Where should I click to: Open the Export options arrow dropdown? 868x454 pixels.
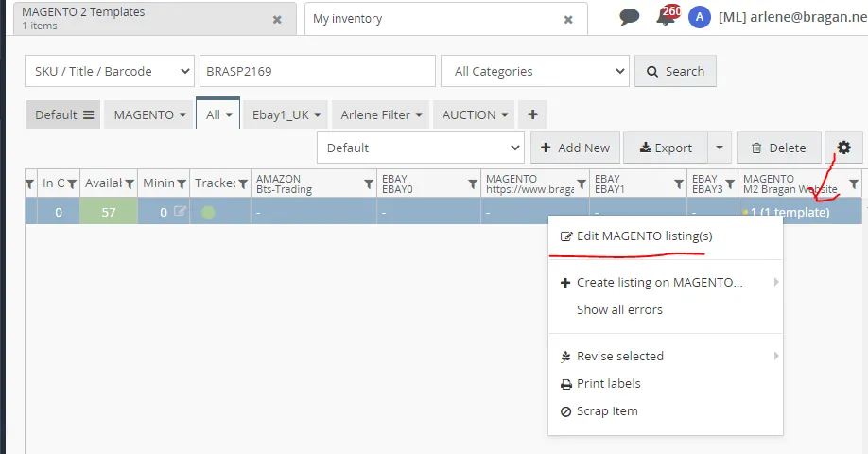(x=720, y=148)
